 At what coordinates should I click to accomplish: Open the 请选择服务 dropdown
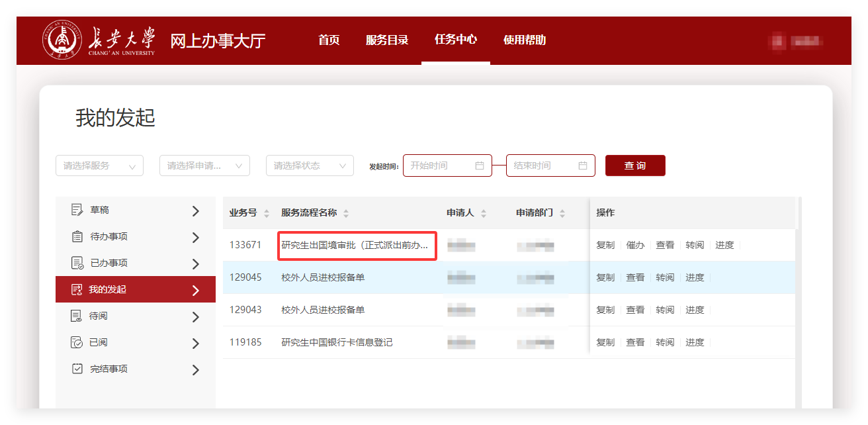[x=99, y=165]
